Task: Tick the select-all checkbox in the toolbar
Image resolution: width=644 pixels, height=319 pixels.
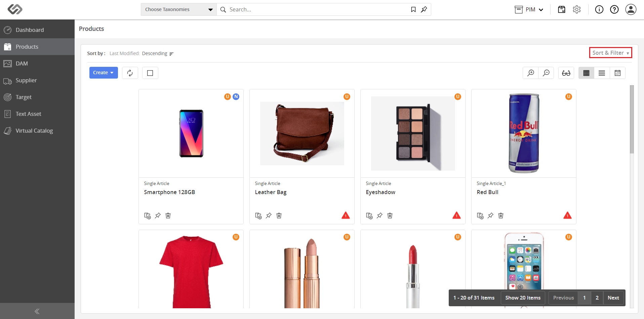Action: [x=150, y=73]
